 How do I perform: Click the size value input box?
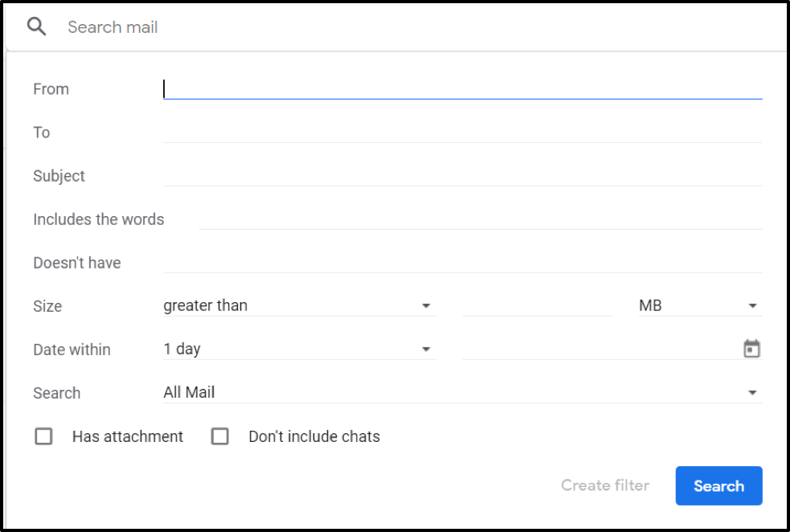click(x=538, y=305)
